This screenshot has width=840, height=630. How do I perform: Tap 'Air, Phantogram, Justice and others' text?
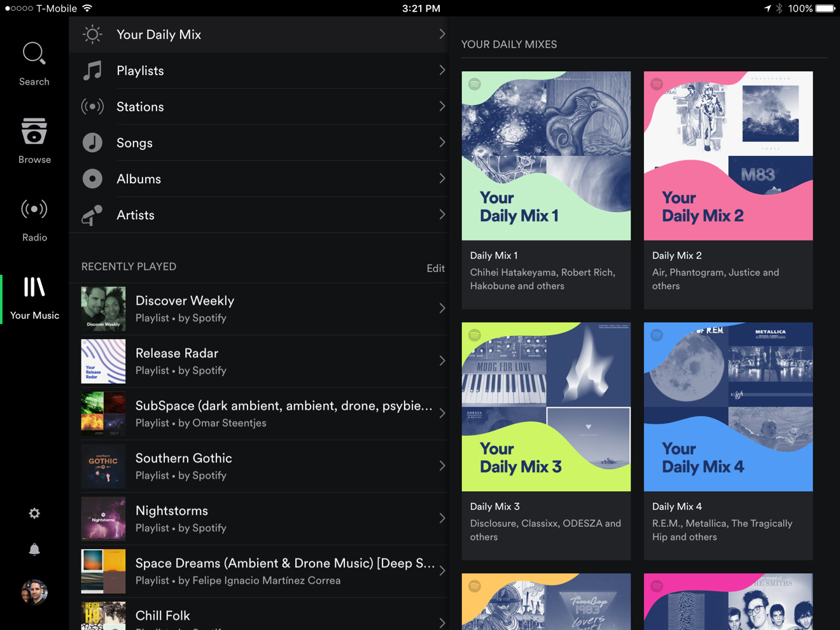tap(715, 279)
